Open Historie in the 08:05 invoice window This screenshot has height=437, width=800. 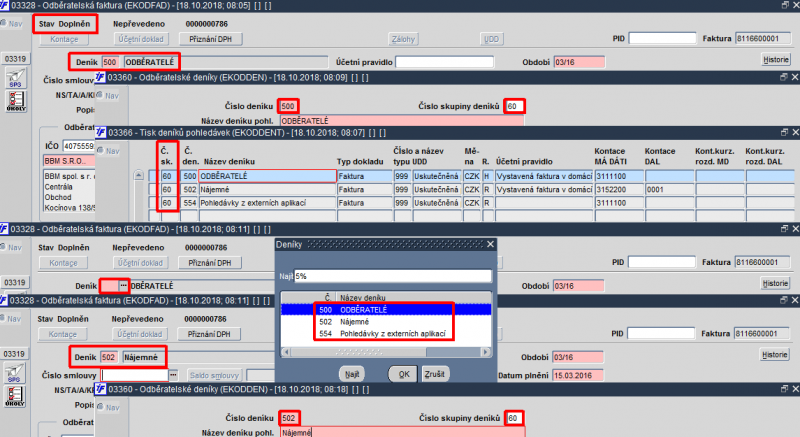tap(776, 59)
